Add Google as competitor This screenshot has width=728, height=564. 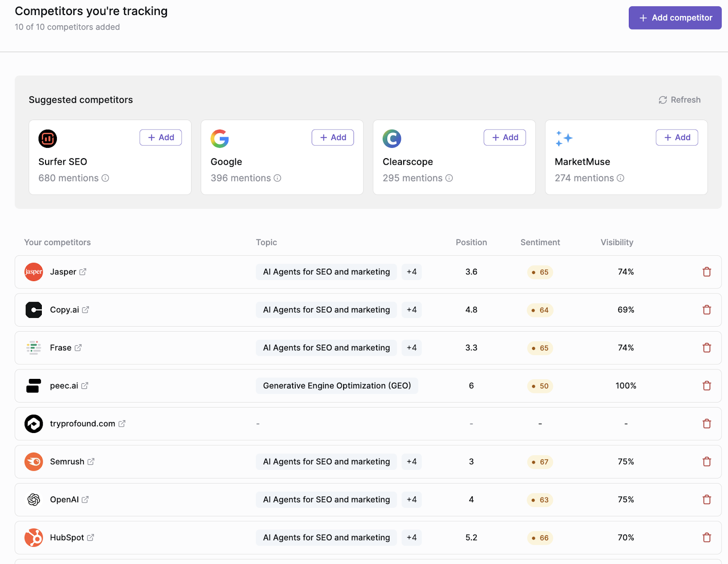tap(333, 137)
